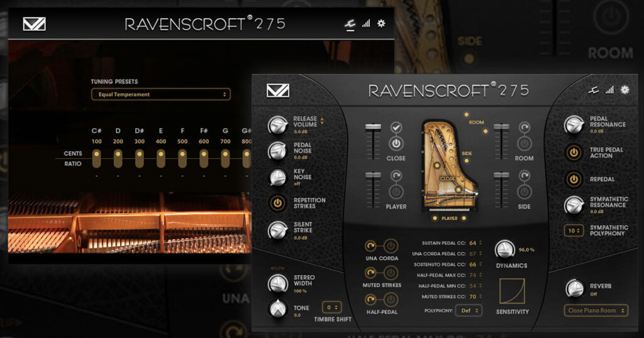This screenshot has height=338, width=644.
Task: Click the VI logo in back tuning window
Action: click(35, 24)
